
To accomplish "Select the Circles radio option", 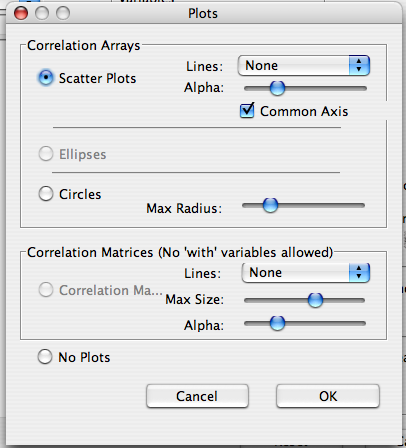I will coord(46,194).
